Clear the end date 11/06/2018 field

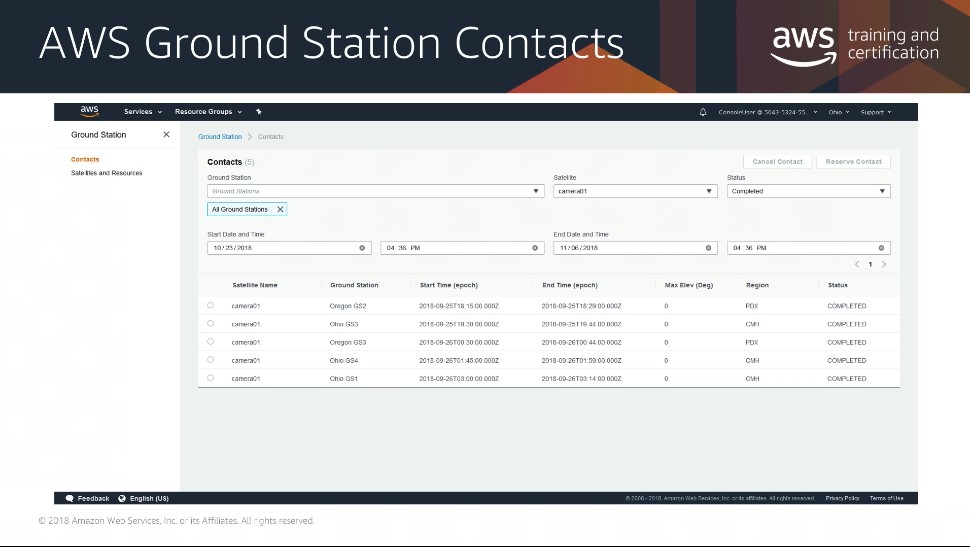coord(708,248)
